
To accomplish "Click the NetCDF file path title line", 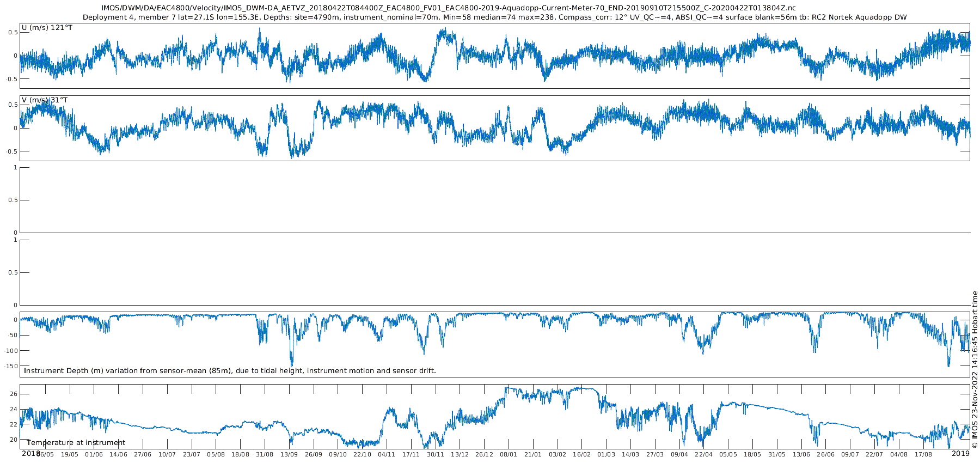I will (449, 8).
